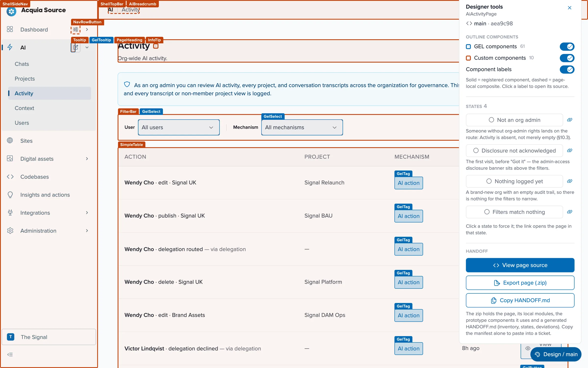Click the info tip icon next to Activity heading
The height and width of the screenshot is (368, 588).
tap(156, 46)
